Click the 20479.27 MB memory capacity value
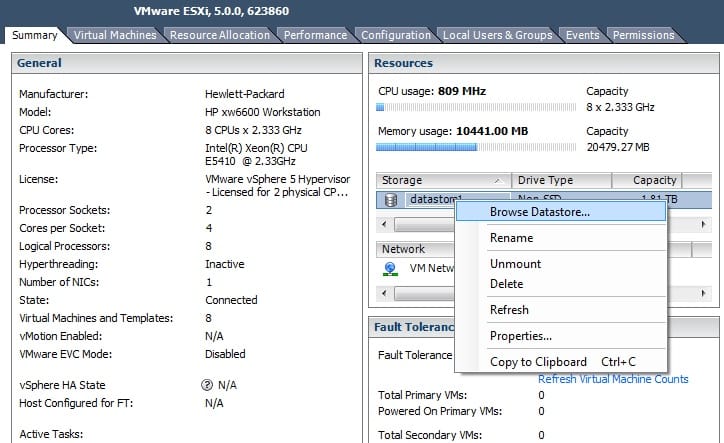The height and width of the screenshot is (443, 724). pyautogui.click(x=618, y=147)
